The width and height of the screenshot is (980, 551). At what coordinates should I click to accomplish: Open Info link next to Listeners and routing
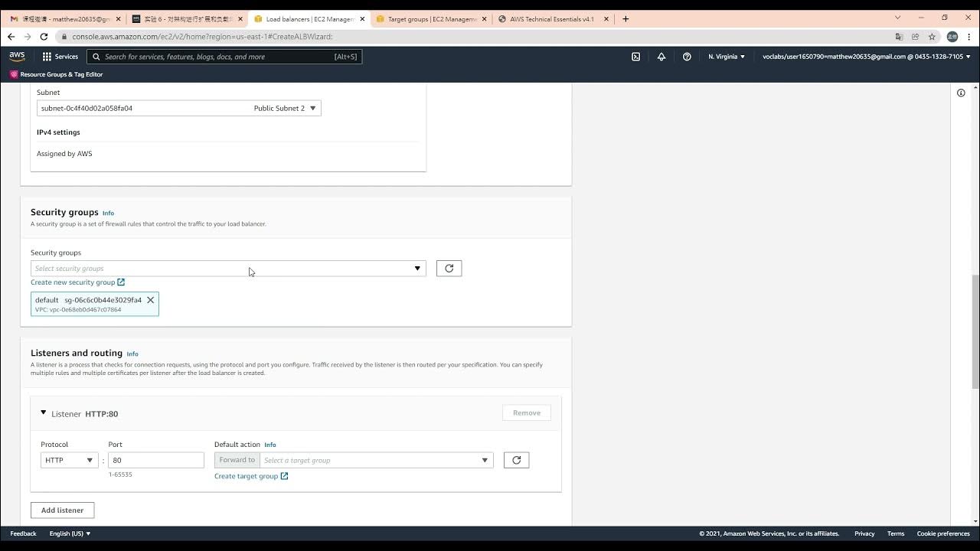[x=132, y=354]
